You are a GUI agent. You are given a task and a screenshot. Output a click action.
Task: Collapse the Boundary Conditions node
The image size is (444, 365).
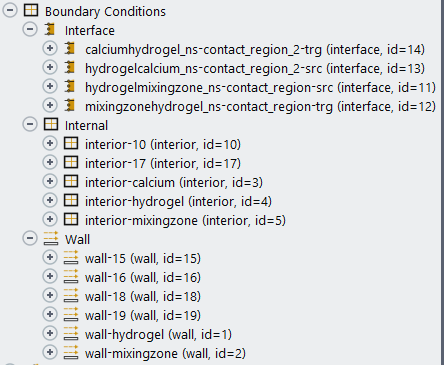(10, 10)
